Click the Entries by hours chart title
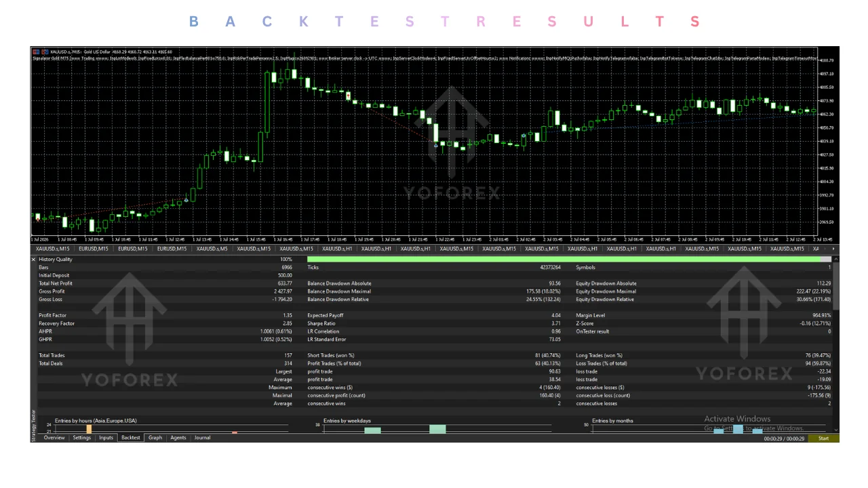This screenshot has height=488, width=868. pyautogui.click(x=96, y=421)
